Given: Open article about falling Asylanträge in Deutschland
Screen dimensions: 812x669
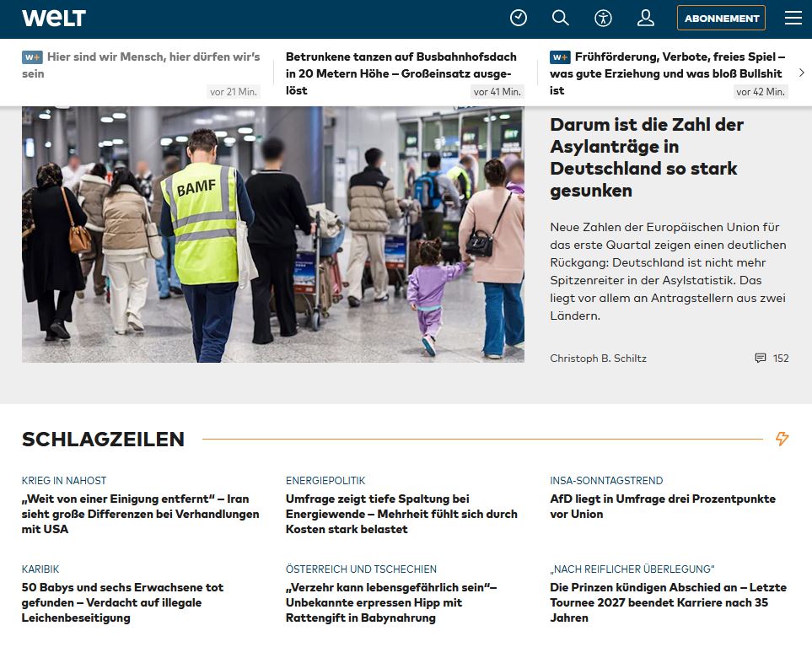Looking at the screenshot, I should [x=645, y=158].
